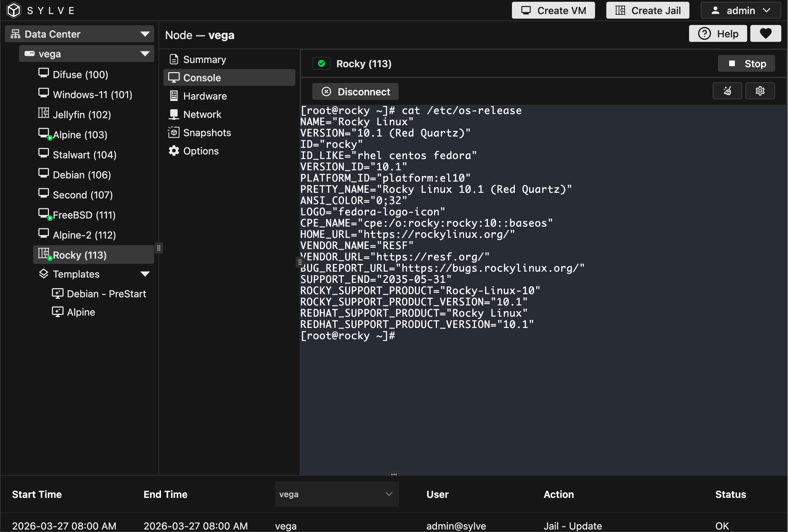The image size is (788, 532).
Task: Select the Console tab
Action: 229,77
